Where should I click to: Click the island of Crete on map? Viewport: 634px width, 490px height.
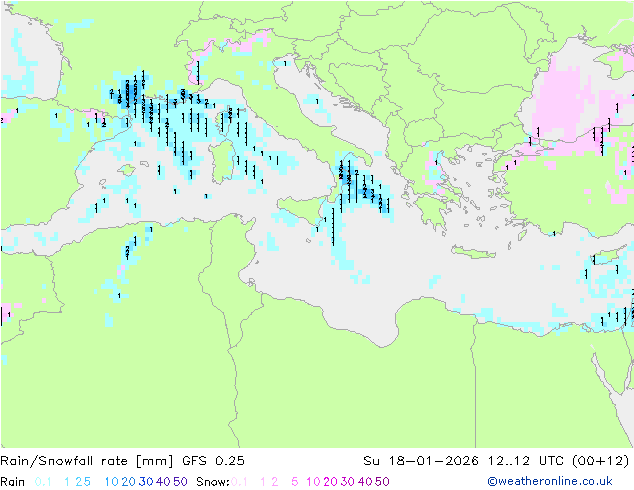pyautogui.click(x=473, y=252)
